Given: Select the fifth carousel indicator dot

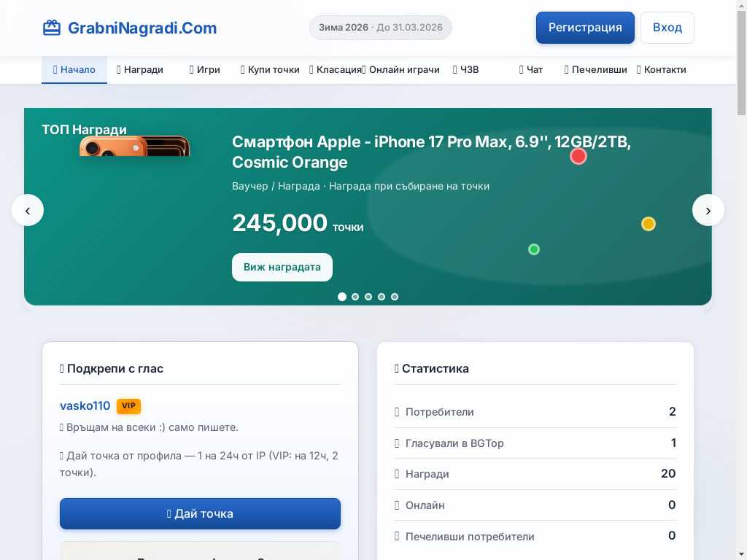Looking at the screenshot, I should tap(395, 297).
